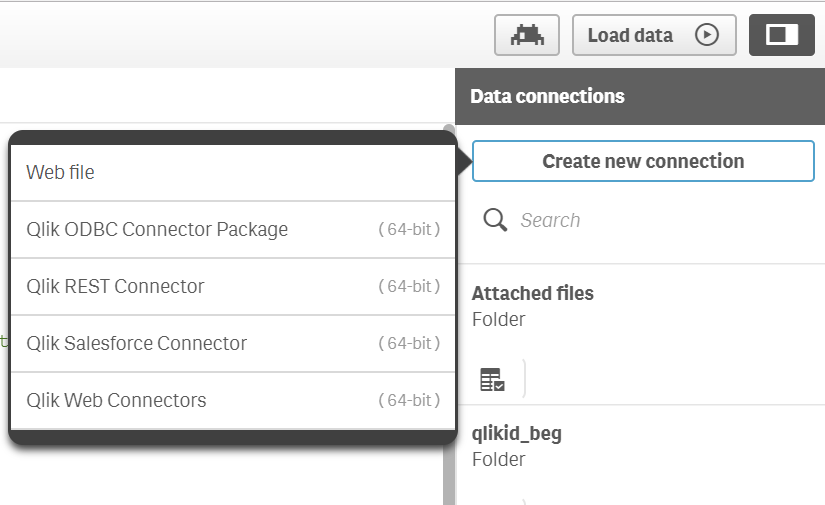Select the qlikid_beg folder connection
The image size is (825, 505).
pyautogui.click(x=517, y=434)
